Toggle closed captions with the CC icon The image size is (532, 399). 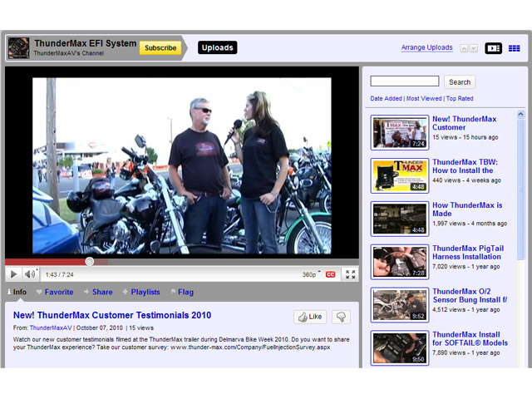click(x=330, y=274)
